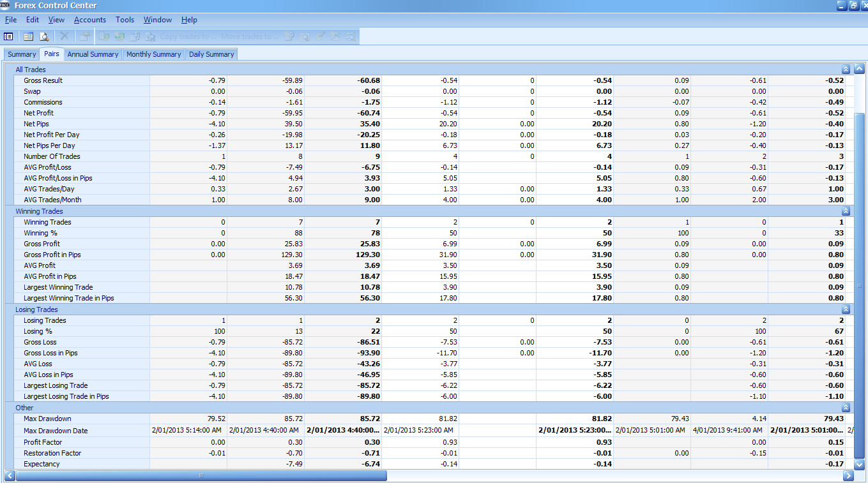Collapse the Winning Trades section
This screenshot has width=868, height=483.
846,211
